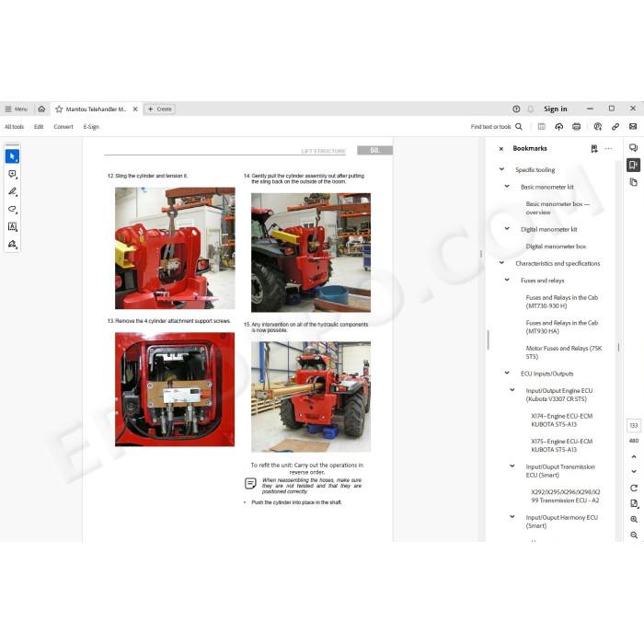Click the Print icon

[576, 127]
